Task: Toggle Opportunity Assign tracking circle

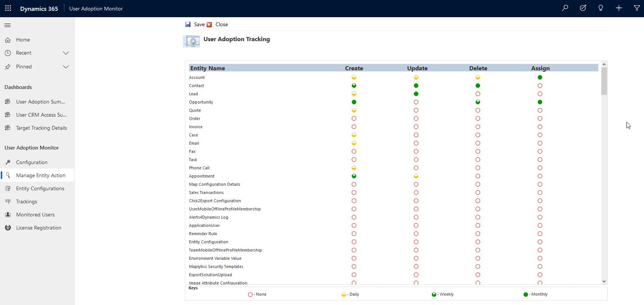Action: click(x=540, y=102)
